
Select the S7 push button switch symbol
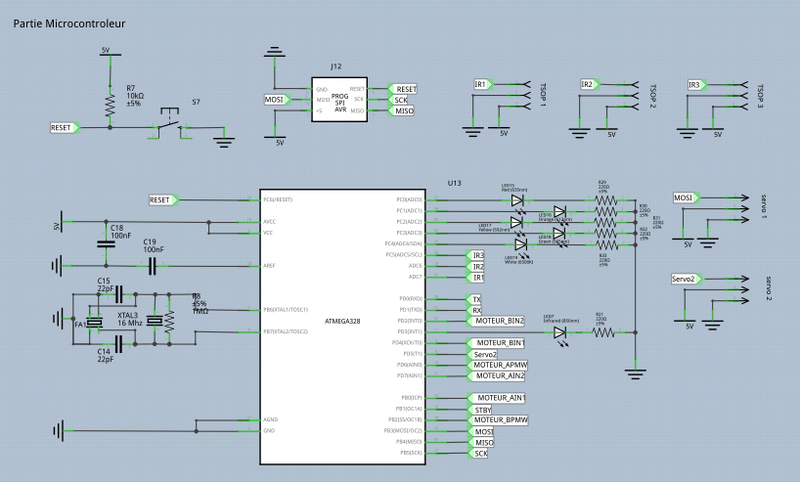coord(170,126)
